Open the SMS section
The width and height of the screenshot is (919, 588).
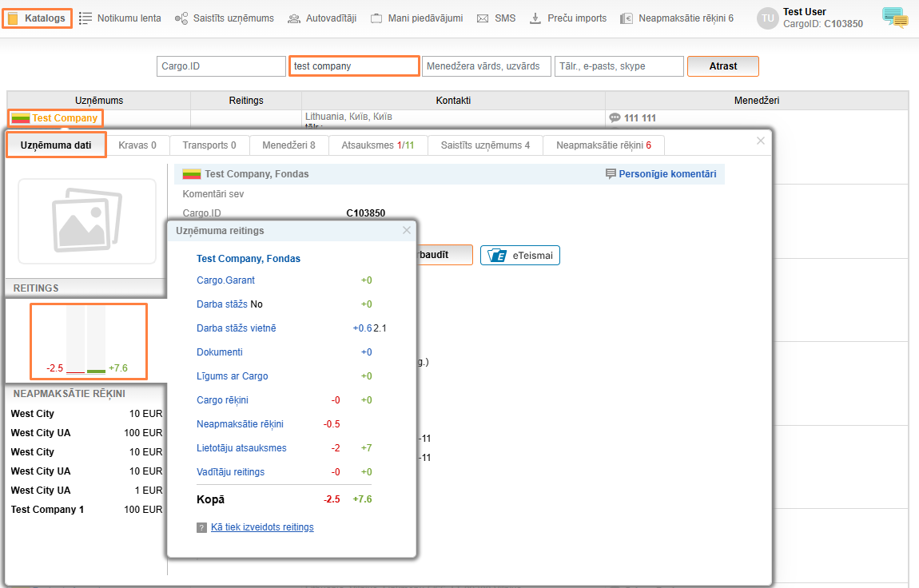point(496,18)
